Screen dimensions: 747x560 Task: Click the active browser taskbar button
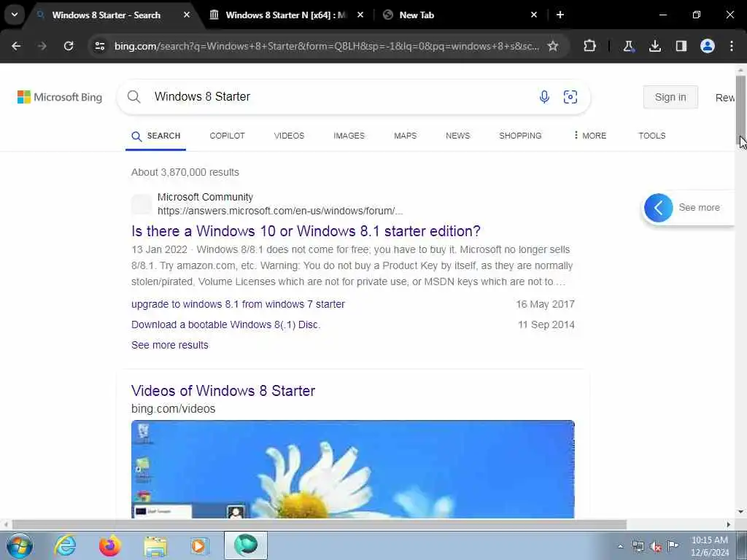coord(246,545)
